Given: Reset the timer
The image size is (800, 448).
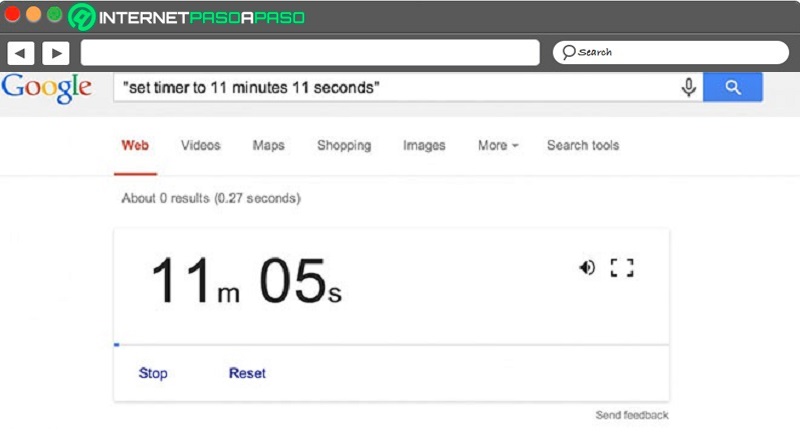Looking at the screenshot, I should click(247, 373).
